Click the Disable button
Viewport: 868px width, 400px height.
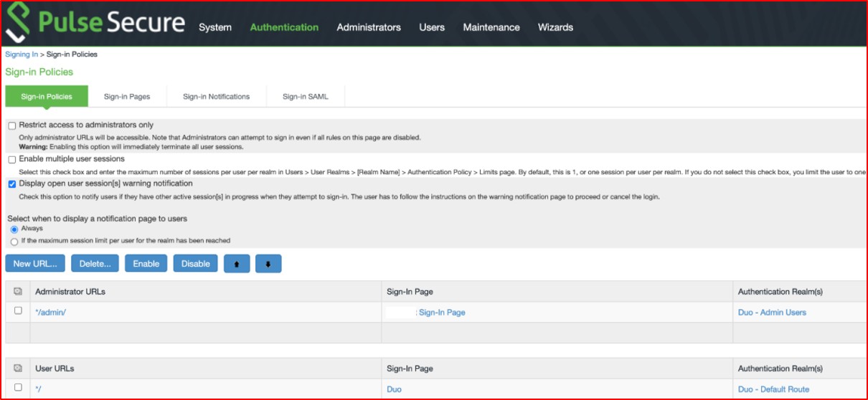point(195,264)
